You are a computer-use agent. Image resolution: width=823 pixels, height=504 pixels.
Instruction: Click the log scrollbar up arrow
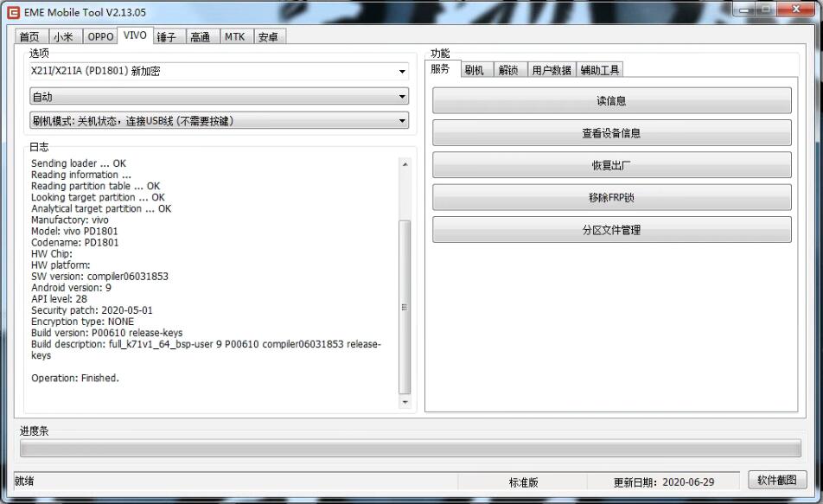click(405, 164)
